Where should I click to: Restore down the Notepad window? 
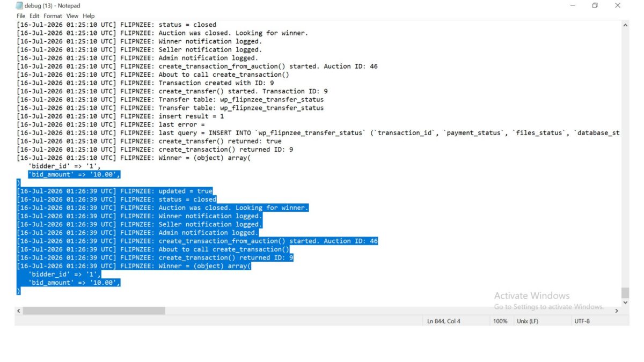pyautogui.click(x=595, y=5)
